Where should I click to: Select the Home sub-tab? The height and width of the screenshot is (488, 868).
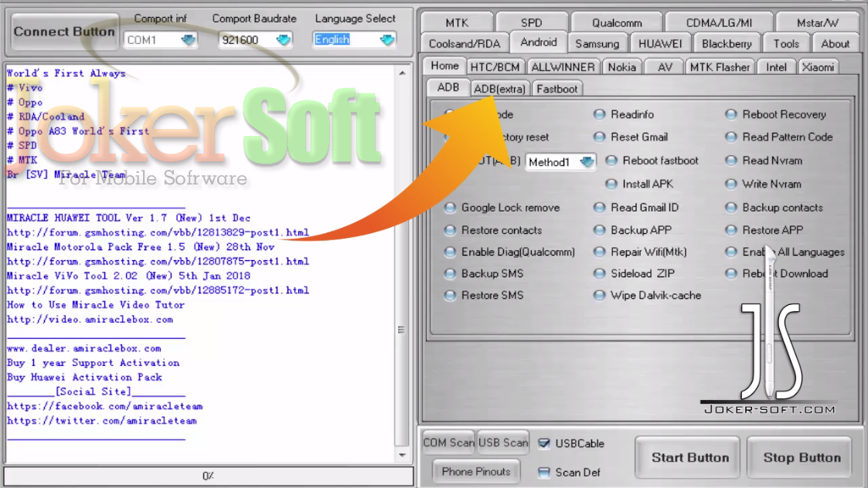pyautogui.click(x=444, y=66)
